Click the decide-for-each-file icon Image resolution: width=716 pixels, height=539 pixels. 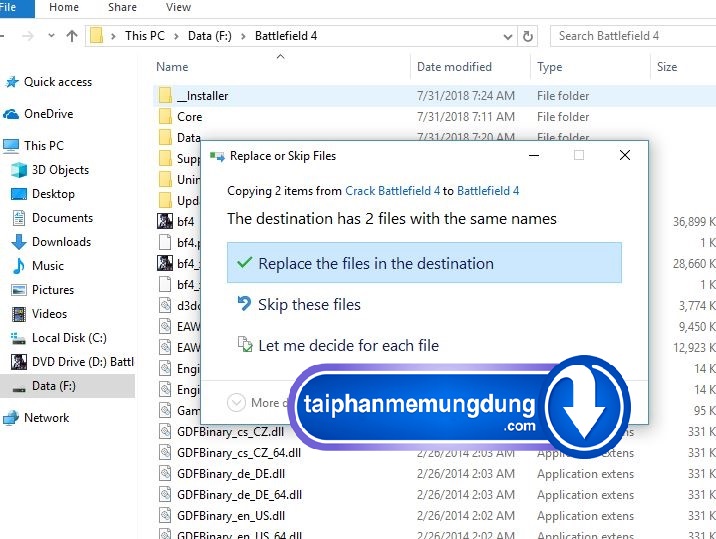[245, 344]
